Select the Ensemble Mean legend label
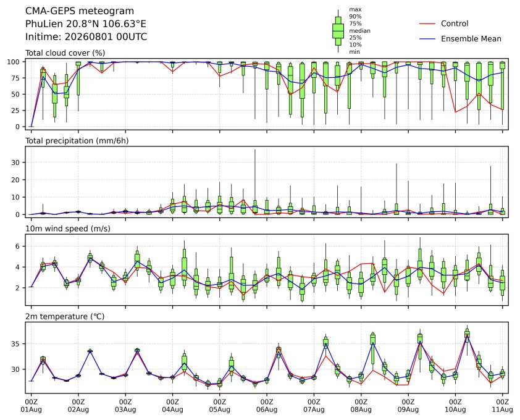The image size is (520, 420). click(471, 39)
